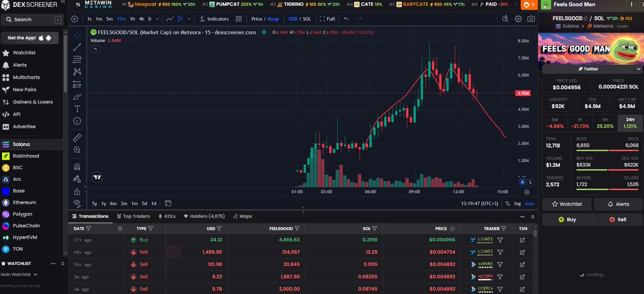Select the Text annotation tool
Screen dimensions: 644x294
coord(77,109)
